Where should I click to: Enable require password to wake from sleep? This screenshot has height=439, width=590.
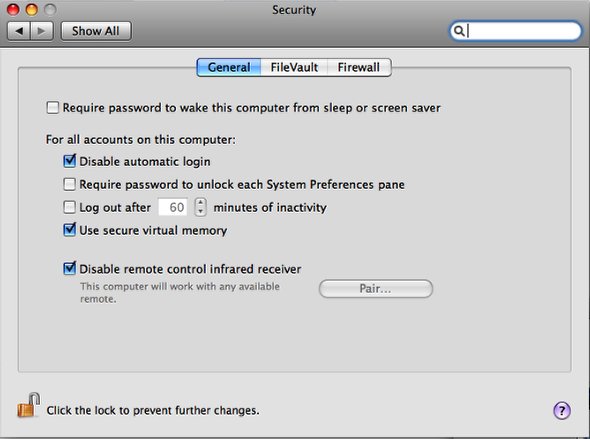[x=53, y=108]
